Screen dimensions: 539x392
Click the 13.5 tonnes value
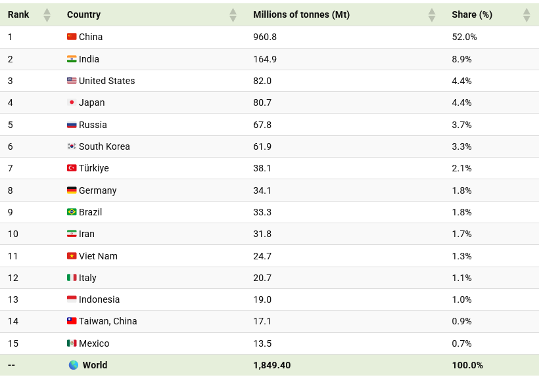click(262, 343)
